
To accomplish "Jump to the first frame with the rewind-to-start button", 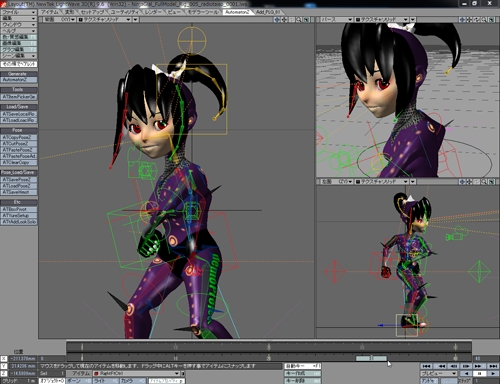I will [x=427, y=366].
